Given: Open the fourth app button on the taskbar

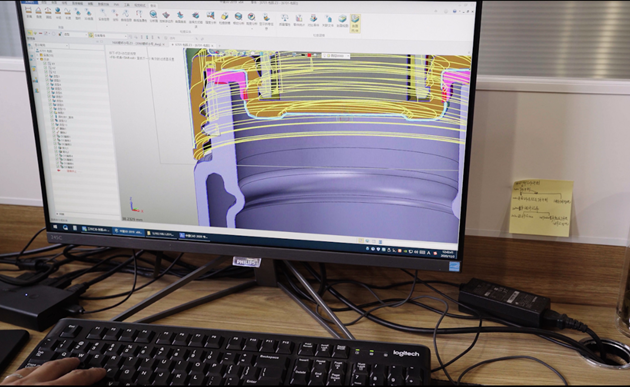Looking at the screenshot, I should pyautogui.click(x=194, y=236).
